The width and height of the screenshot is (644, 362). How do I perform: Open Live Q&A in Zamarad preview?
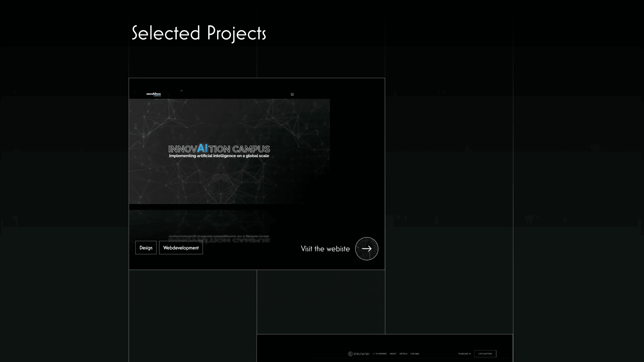[415, 354]
